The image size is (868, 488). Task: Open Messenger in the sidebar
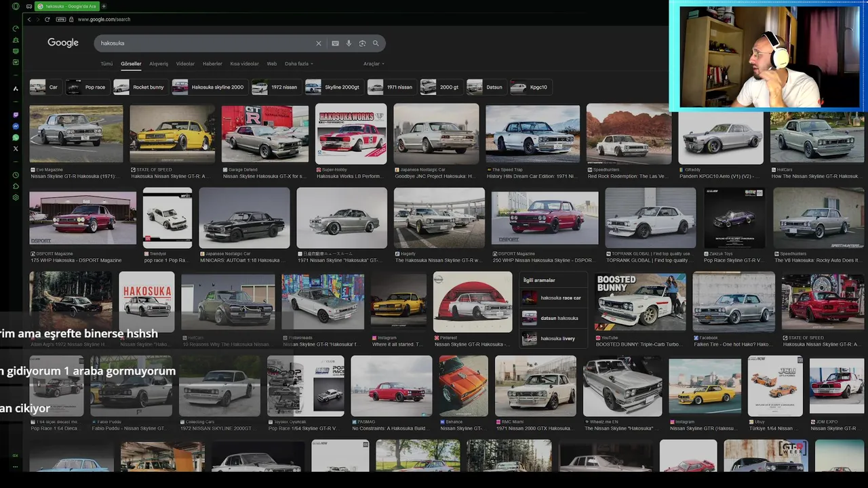click(x=16, y=127)
